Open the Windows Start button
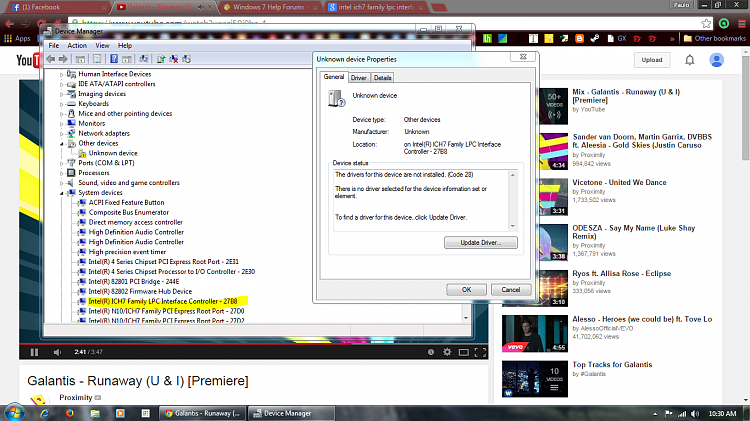The height and width of the screenshot is (421, 750). 14,413
